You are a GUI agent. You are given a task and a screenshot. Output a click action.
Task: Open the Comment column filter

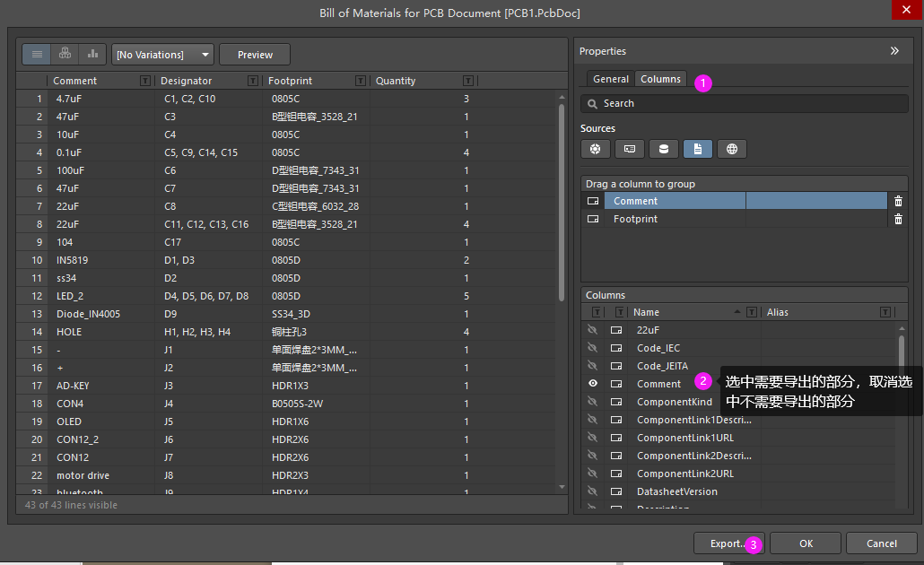tap(145, 81)
